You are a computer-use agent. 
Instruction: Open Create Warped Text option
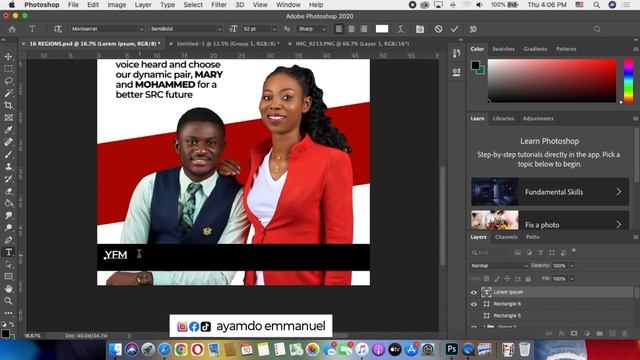tap(401, 29)
